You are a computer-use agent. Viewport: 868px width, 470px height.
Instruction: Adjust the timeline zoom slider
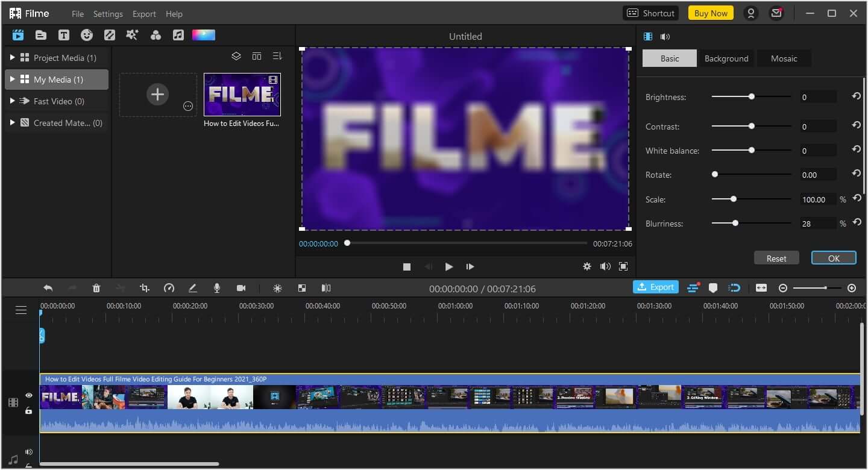[818, 288]
